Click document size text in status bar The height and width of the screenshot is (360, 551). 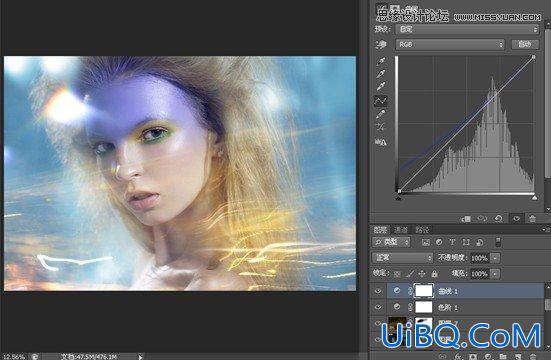[88, 357]
